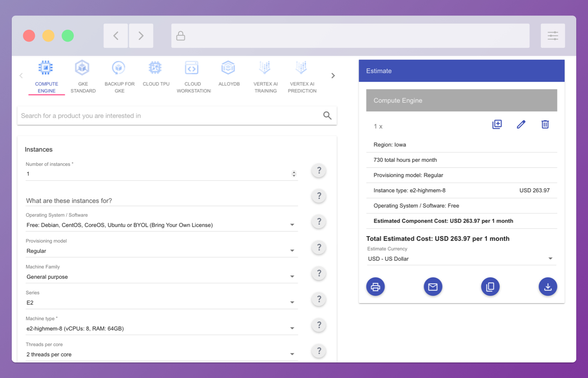Screen dimensions: 588x378
Task: Click the Total Estimated Cost line
Action: coord(438,239)
